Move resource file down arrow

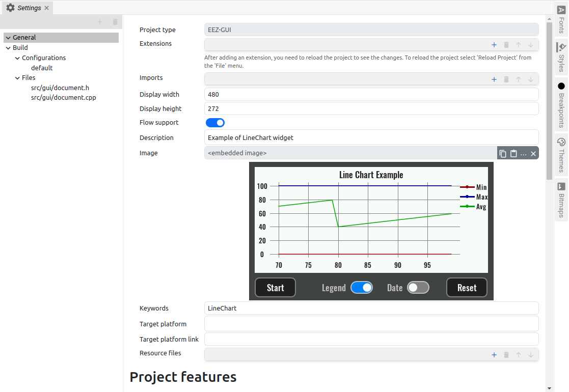tap(530, 355)
